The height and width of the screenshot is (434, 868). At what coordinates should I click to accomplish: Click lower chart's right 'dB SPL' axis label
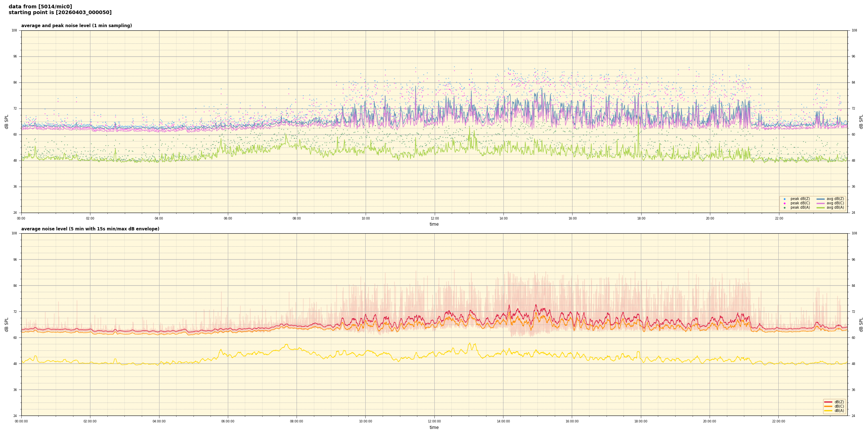point(861,324)
